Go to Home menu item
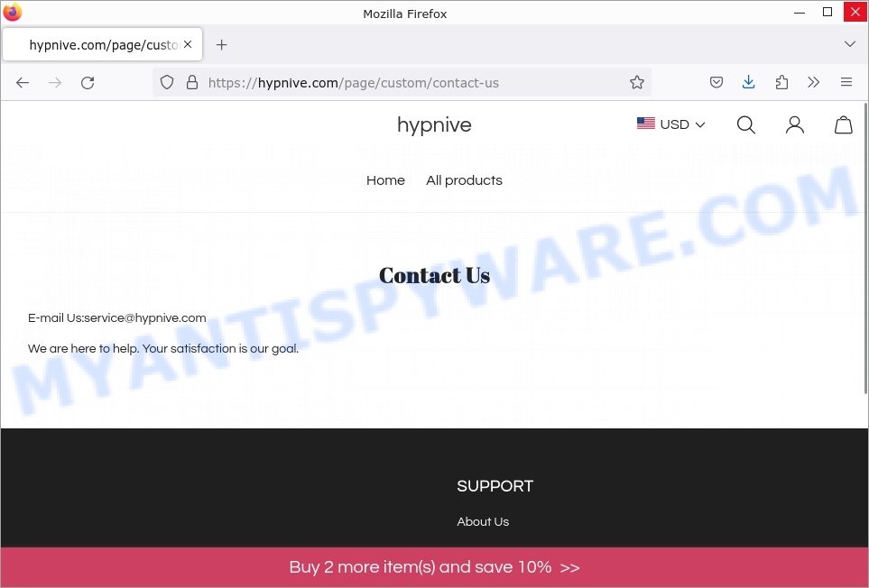 tap(385, 180)
